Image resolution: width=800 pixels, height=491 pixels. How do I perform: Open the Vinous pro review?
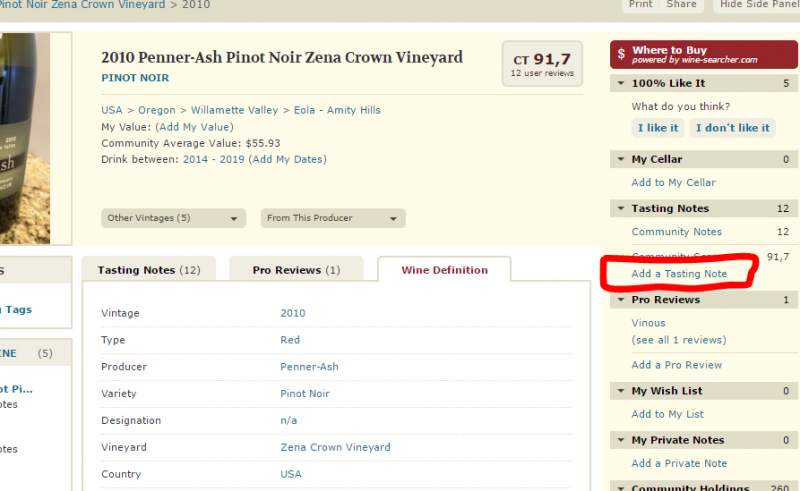pyautogui.click(x=648, y=323)
